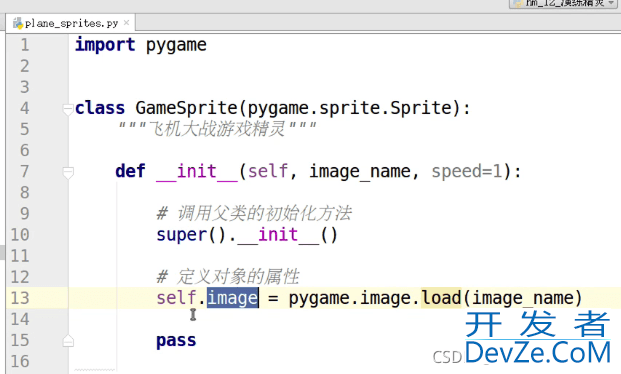
Task: Click self at start of line 13
Action: 176,298
